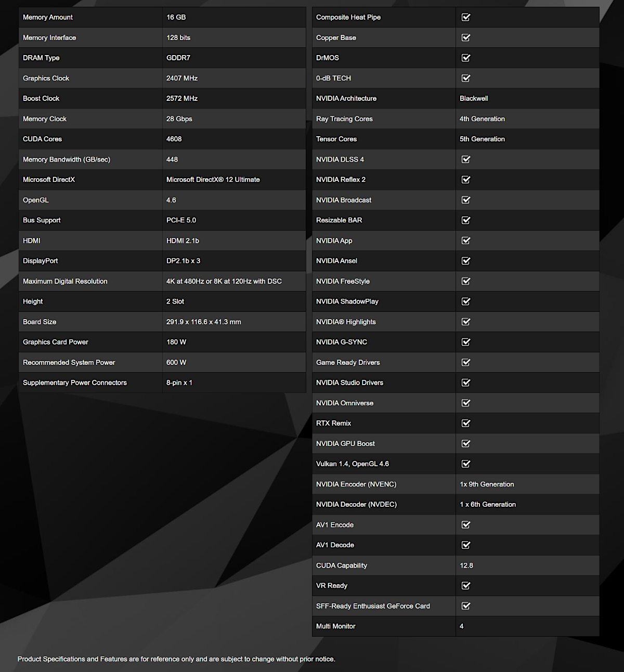624x672 pixels.
Task: Click the 0-dB TECH checkmark
Action: pyautogui.click(x=466, y=78)
